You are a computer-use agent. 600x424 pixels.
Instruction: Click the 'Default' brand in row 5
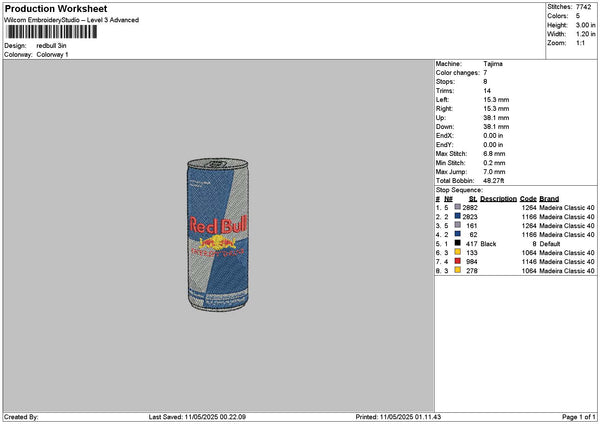click(550, 244)
